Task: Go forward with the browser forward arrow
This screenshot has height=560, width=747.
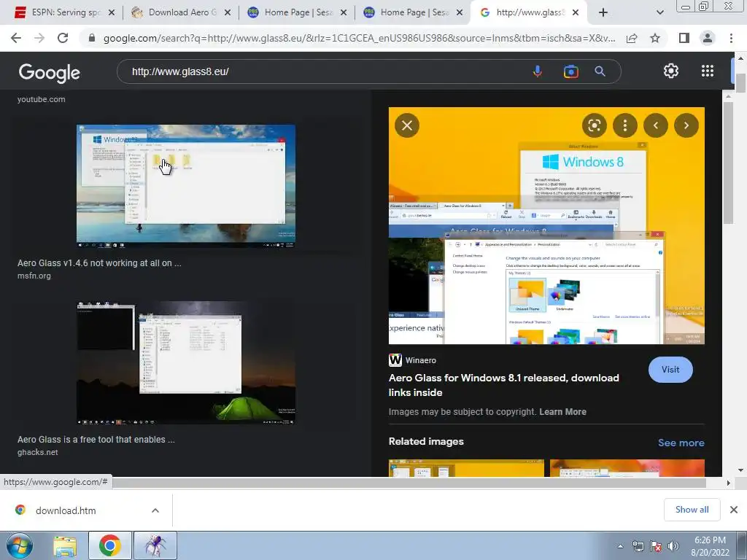Action: click(39, 38)
